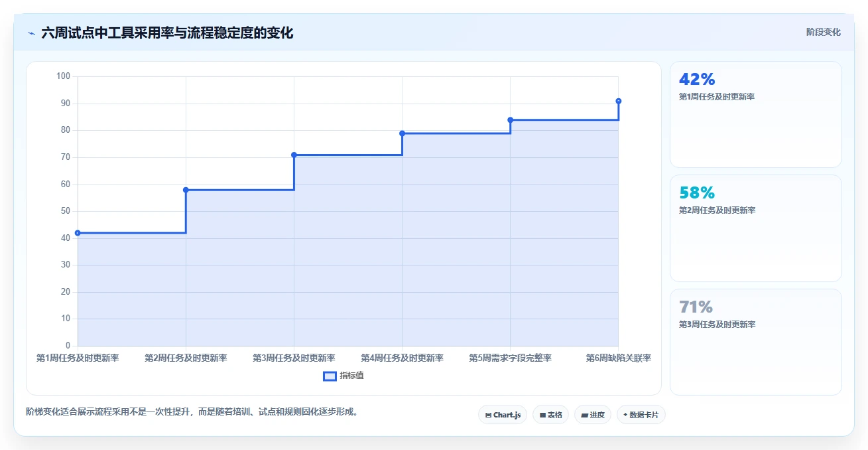The width and height of the screenshot is (868, 450).
Task: Click the y-axis value 100
Action: coord(63,76)
